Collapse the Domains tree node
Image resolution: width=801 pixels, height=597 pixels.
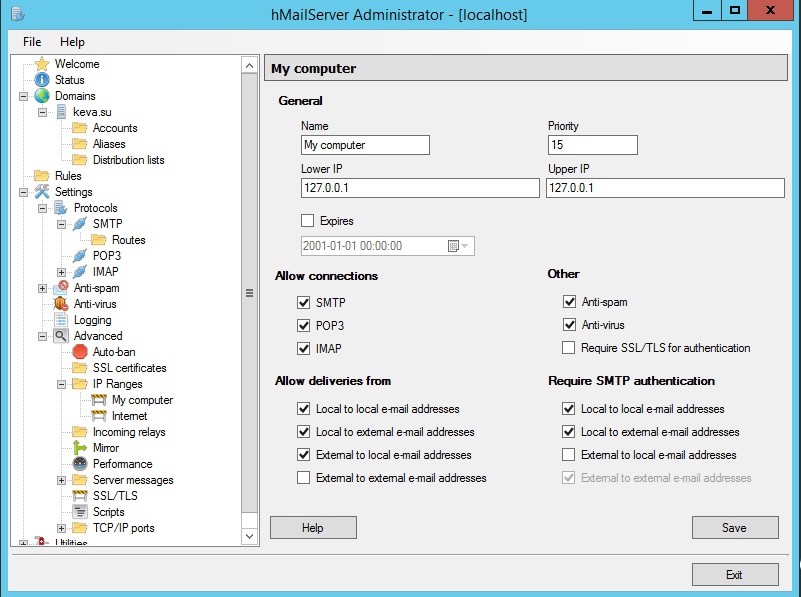[23, 96]
